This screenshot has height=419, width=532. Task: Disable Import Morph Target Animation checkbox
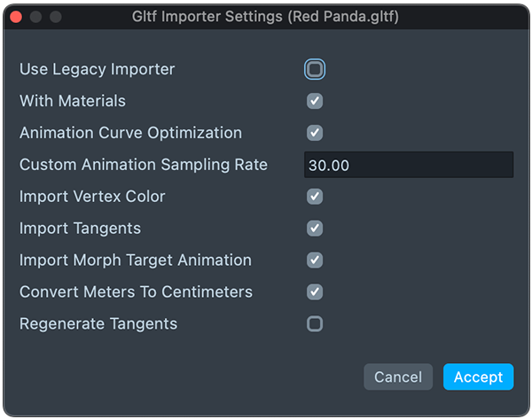pyautogui.click(x=315, y=260)
